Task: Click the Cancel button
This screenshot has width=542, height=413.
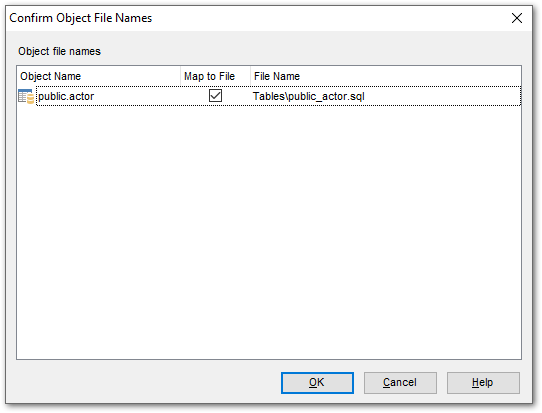Action: point(400,383)
